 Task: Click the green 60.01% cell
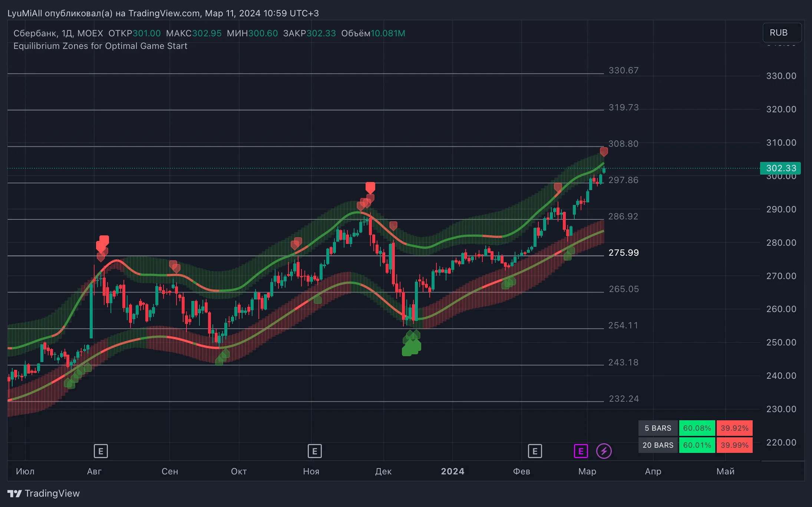[697, 445]
